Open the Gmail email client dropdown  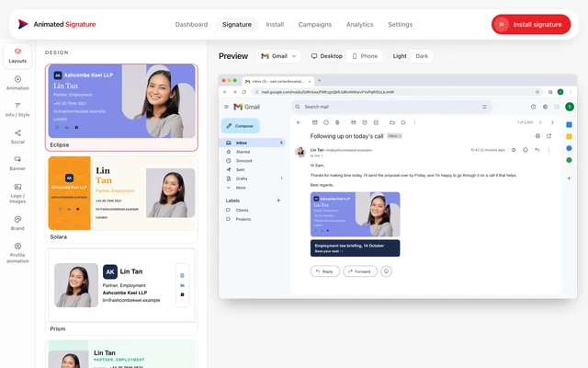(x=278, y=56)
